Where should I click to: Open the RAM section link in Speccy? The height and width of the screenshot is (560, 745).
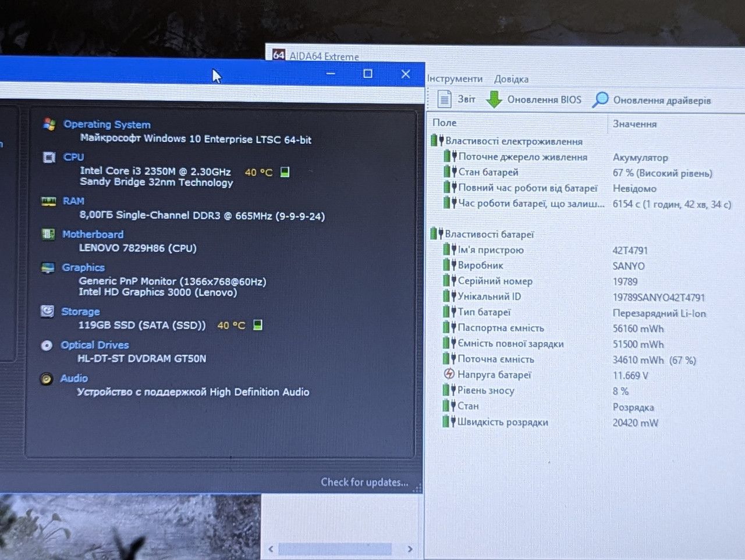tap(73, 201)
